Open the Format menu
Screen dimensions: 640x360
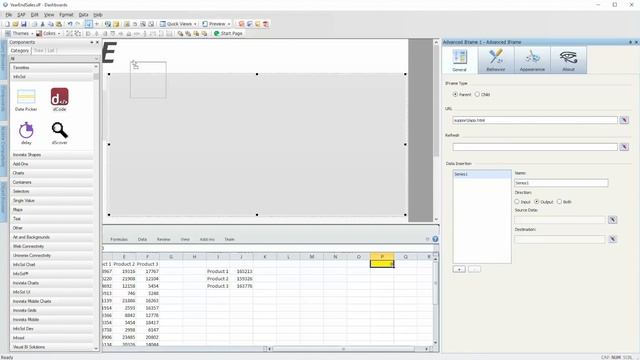(66, 15)
